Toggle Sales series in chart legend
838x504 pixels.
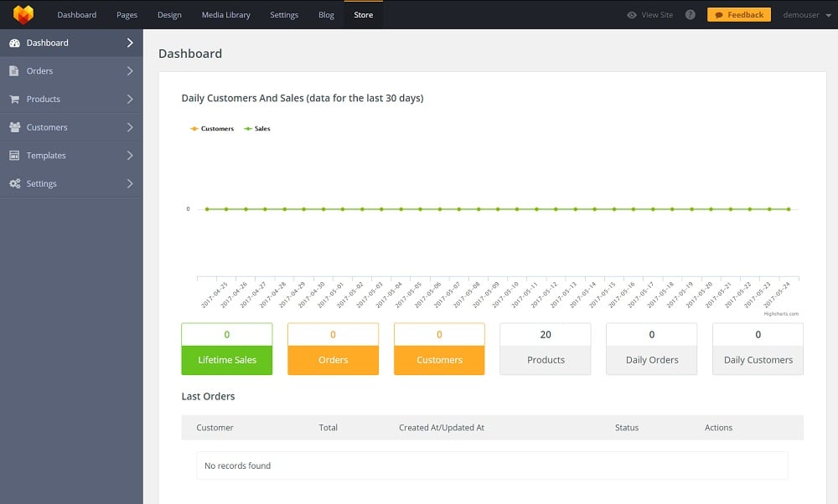pos(257,129)
